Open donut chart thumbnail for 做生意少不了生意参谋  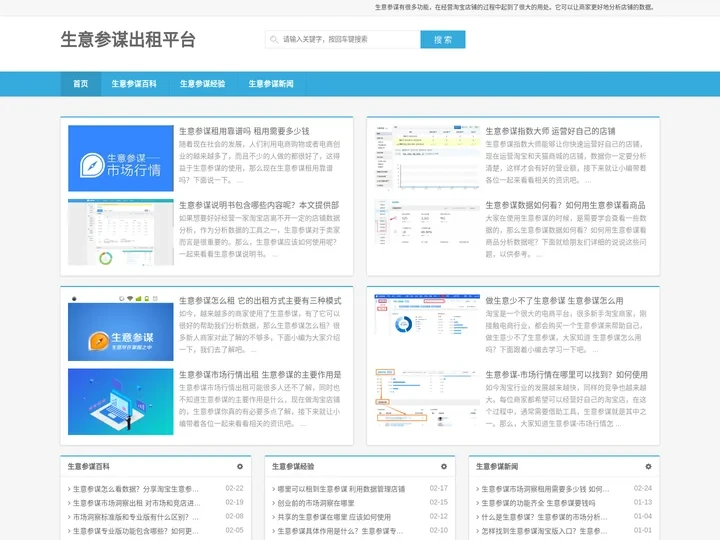point(427,317)
